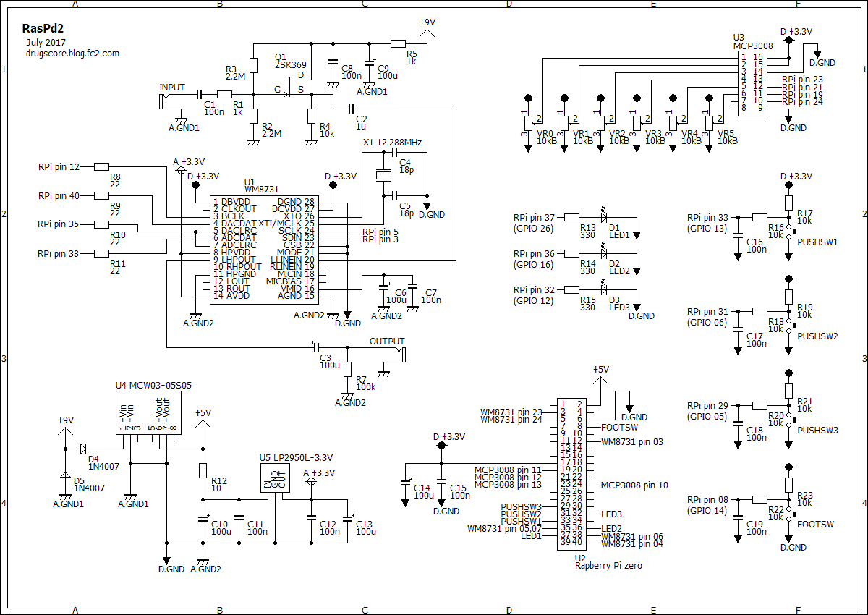Click the U2 Raspberry Pi zero header
The height and width of the screenshot is (615, 868).
571,472
